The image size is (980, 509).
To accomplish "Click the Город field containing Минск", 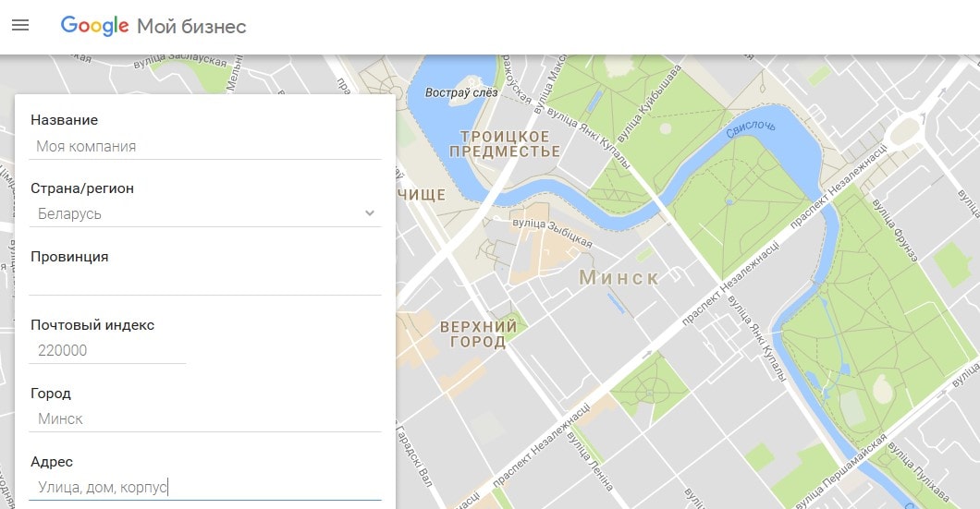I will pyautogui.click(x=204, y=418).
